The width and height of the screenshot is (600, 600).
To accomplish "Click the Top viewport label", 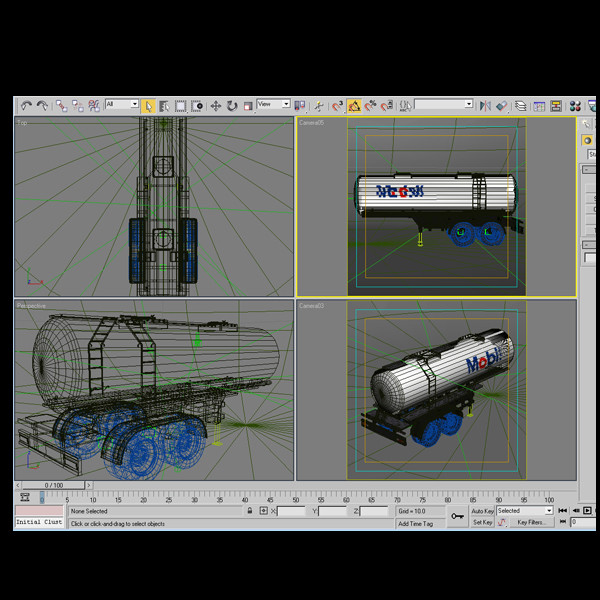I will point(22,123).
